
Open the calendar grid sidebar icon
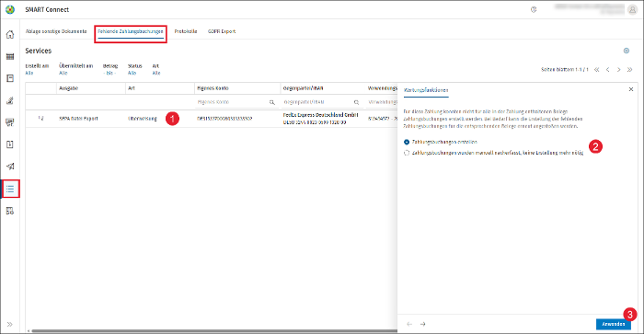[10, 57]
